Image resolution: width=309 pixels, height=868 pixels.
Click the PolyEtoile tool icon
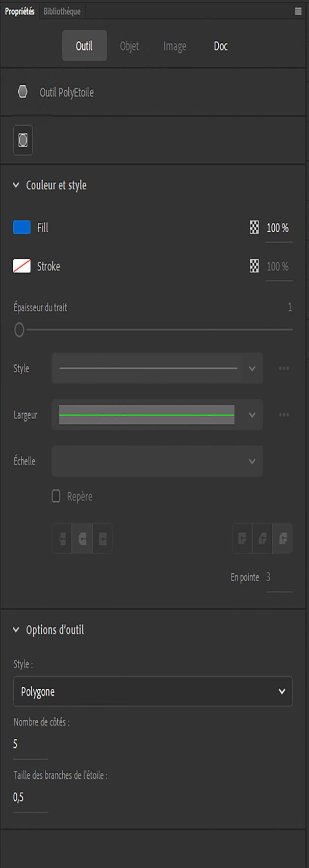point(22,92)
